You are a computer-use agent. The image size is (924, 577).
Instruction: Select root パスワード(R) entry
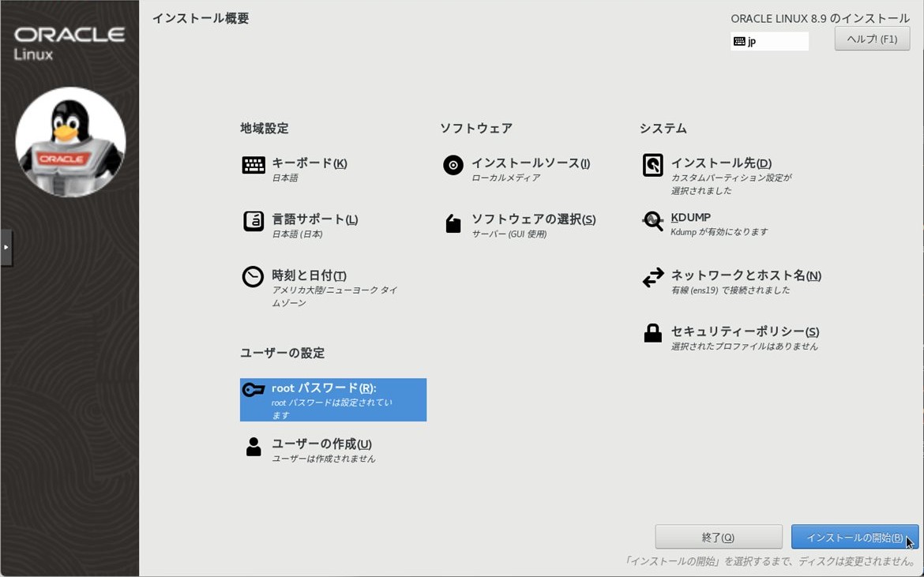[333, 399]
